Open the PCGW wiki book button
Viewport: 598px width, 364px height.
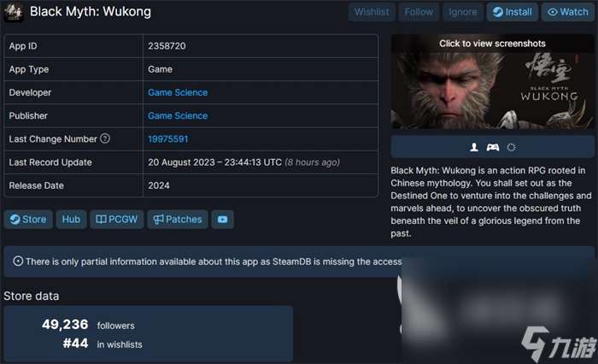click(117, 220)
